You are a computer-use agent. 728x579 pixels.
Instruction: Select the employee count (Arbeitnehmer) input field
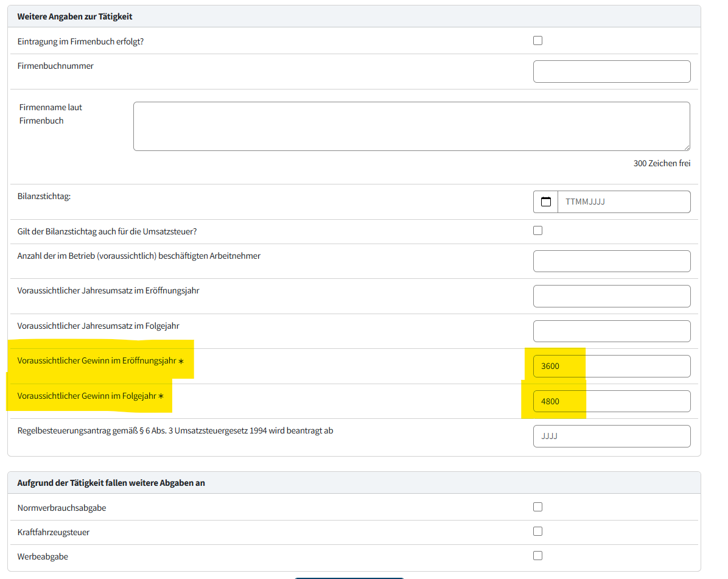pos(612,261)
